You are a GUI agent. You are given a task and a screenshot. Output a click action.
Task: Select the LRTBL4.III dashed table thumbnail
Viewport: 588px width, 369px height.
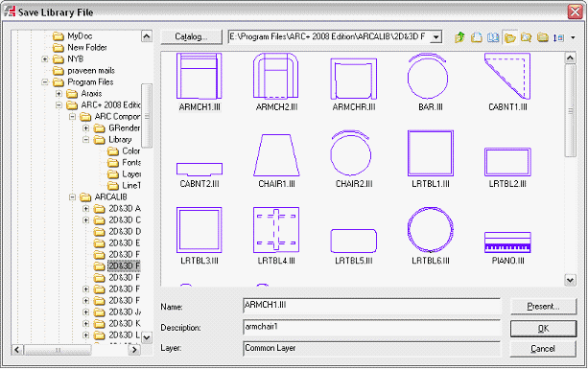[x=276, y=230]
